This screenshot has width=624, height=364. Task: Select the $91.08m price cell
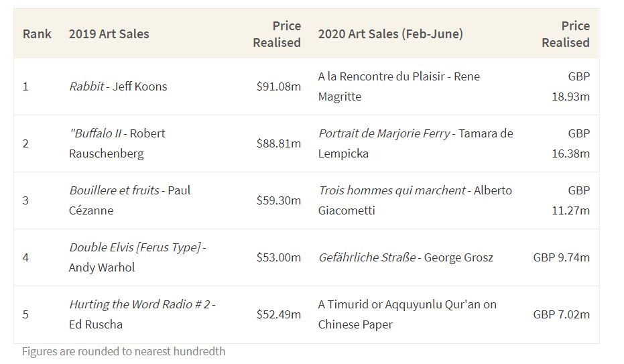pos(279,86)
